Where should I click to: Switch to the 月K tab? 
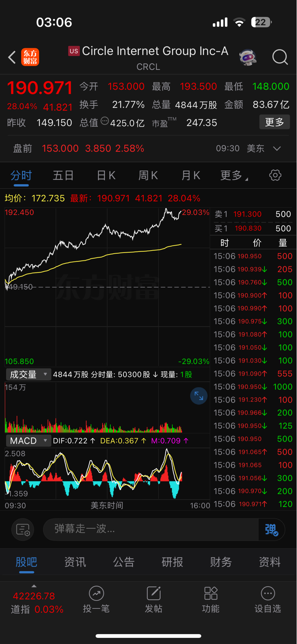tap(191, 176)
